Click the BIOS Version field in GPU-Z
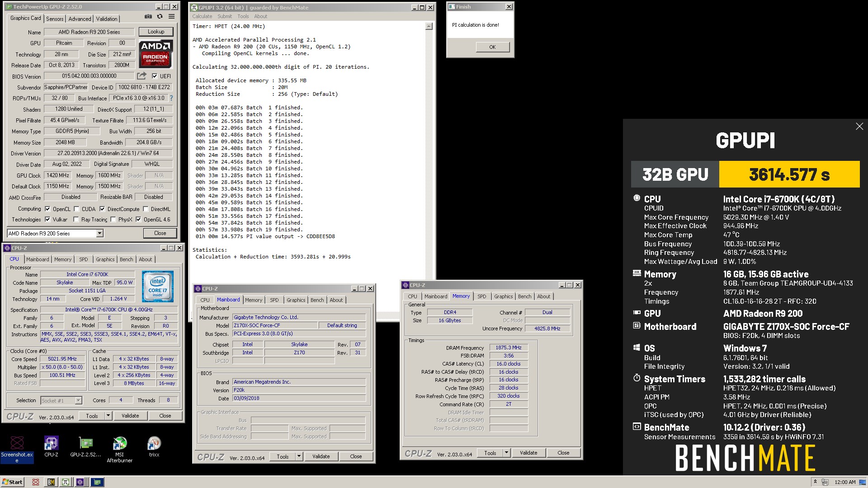This screenshot has height=488, width=868. [89, 76]
